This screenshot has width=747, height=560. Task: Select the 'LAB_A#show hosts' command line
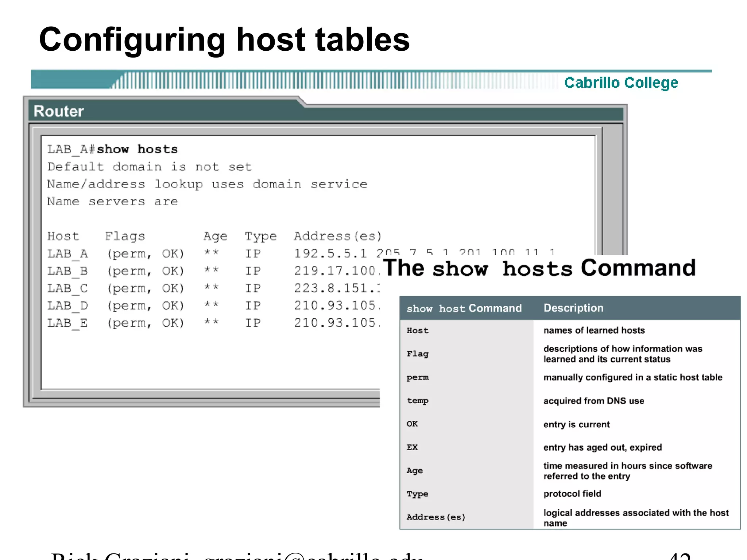pyautogui.click(x=112, y=149)
